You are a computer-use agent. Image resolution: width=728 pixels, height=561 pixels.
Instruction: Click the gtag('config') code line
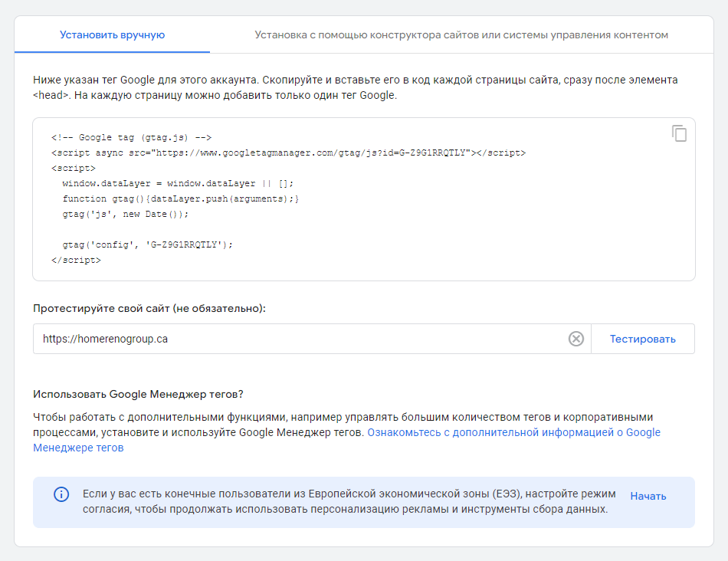[x=147, y=244]
